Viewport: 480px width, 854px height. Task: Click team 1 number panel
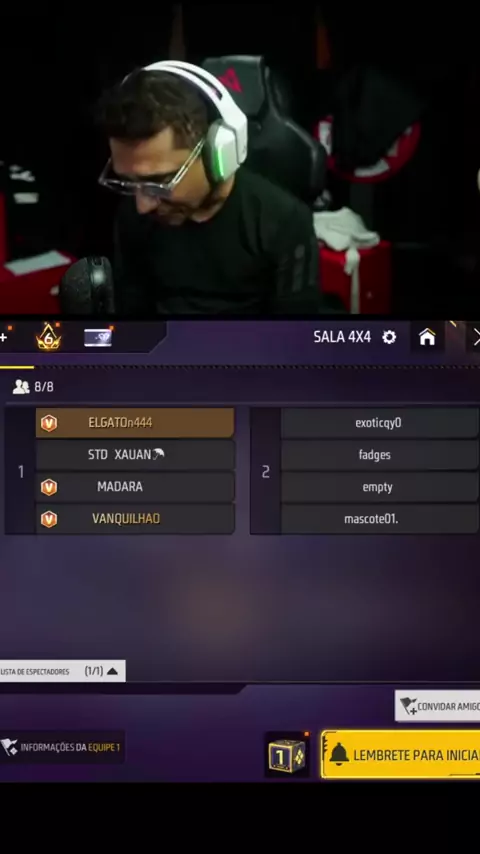[x=21, y=471]
